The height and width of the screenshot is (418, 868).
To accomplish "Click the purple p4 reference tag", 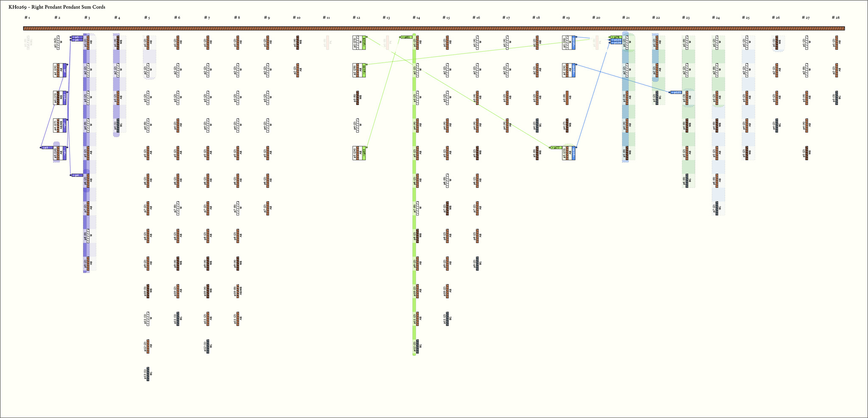I will click(x=77, y=175).
